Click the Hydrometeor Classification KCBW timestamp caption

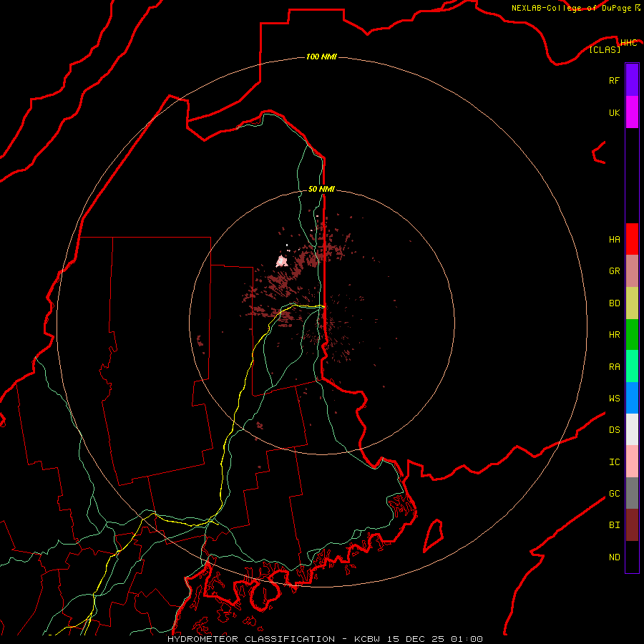click(325, 639)
